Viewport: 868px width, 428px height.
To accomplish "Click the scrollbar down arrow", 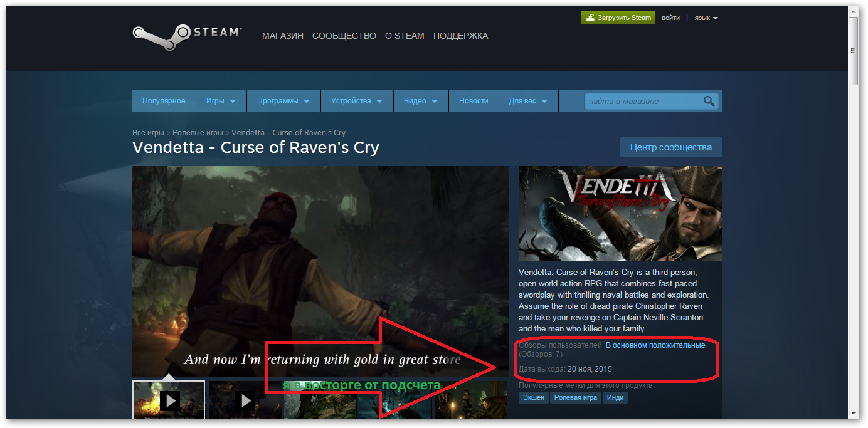I will click(x=853, y=413).
